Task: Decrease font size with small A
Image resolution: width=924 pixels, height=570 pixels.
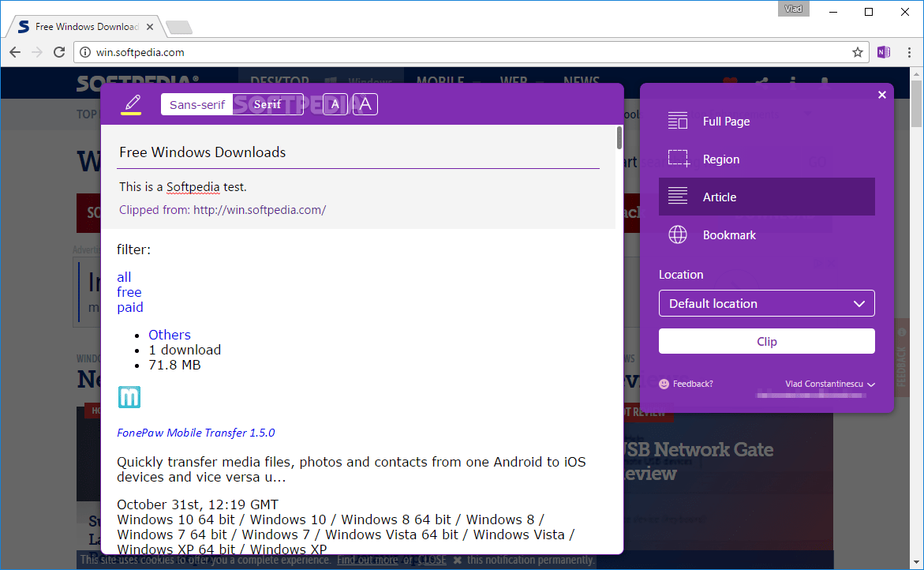Action: click(335, 105)
